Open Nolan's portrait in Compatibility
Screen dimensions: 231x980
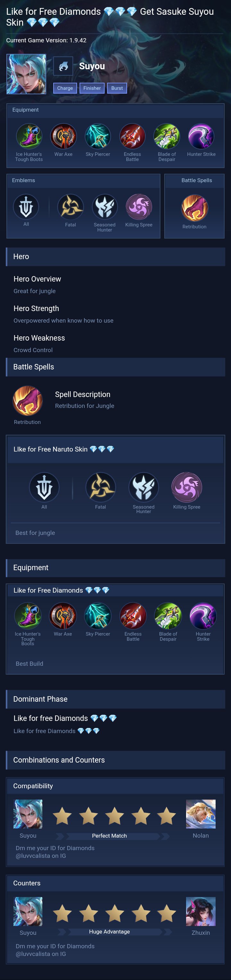pos(201,814)
